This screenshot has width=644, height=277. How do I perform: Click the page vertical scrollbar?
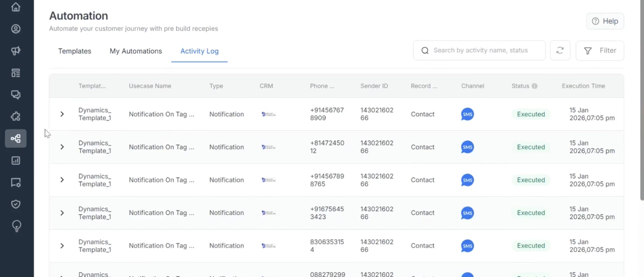[642, 100]
